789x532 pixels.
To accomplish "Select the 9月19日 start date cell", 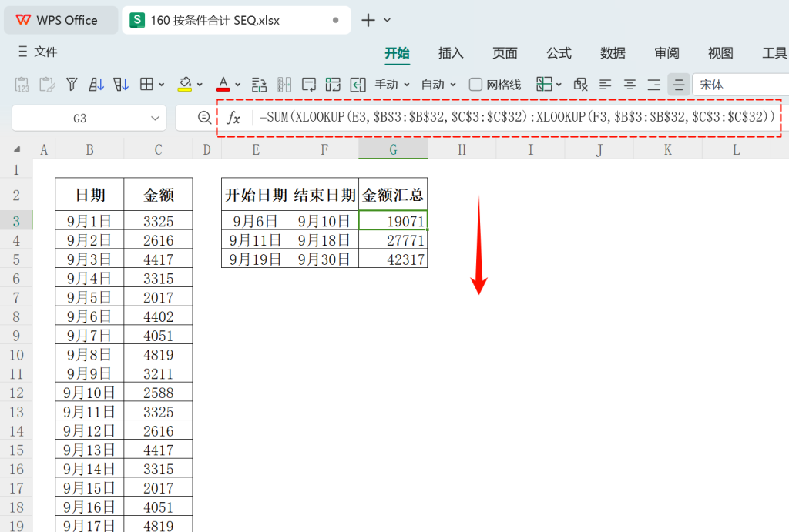I will pos(256,259).
